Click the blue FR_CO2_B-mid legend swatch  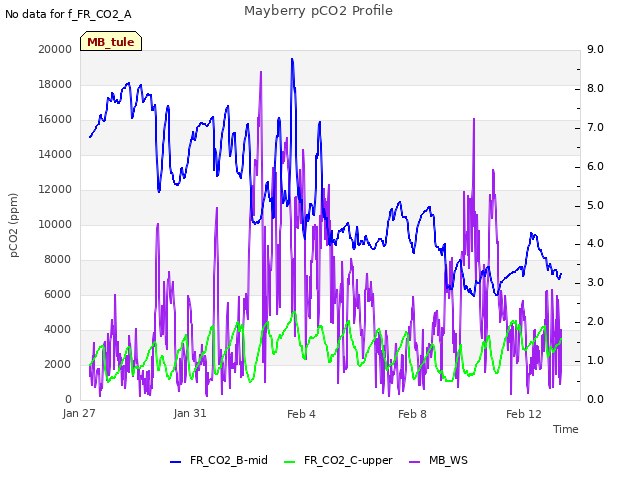pos(175,462)
